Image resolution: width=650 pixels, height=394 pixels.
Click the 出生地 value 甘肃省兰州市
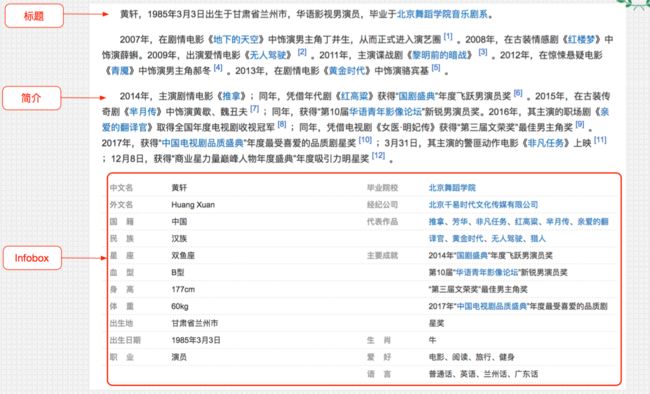(x=194, y=323)
